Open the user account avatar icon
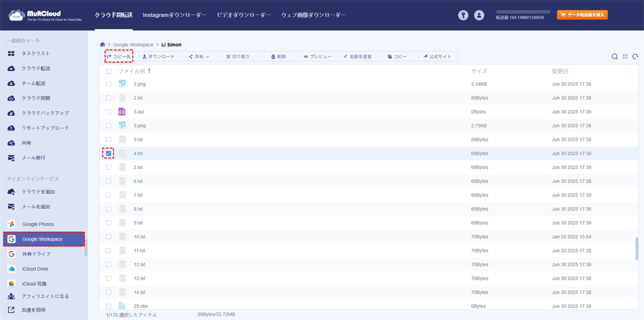 click(x=479, y=16)
